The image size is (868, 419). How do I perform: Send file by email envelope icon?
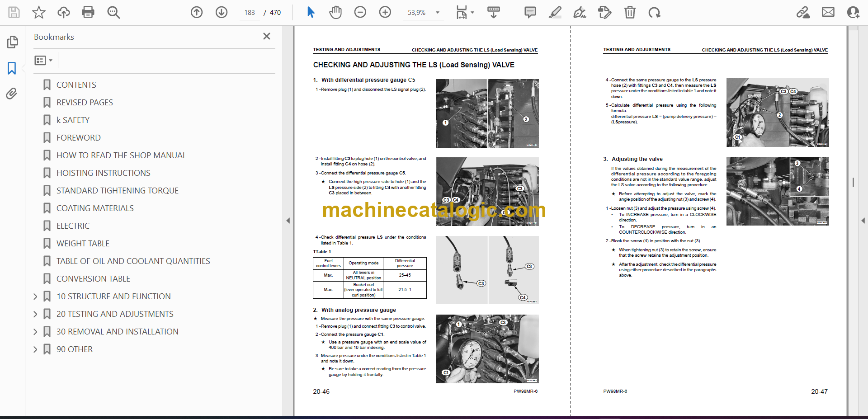point(828,12)
